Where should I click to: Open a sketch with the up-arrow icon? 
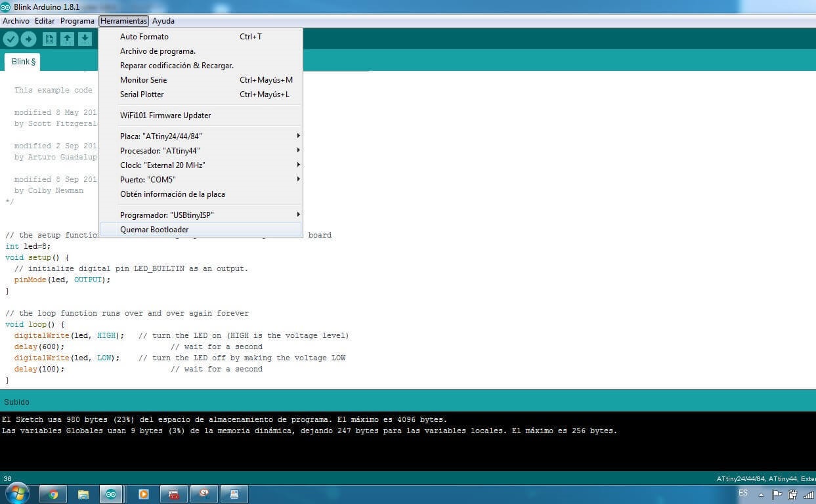pyautogui.click(x=67, y=39)
